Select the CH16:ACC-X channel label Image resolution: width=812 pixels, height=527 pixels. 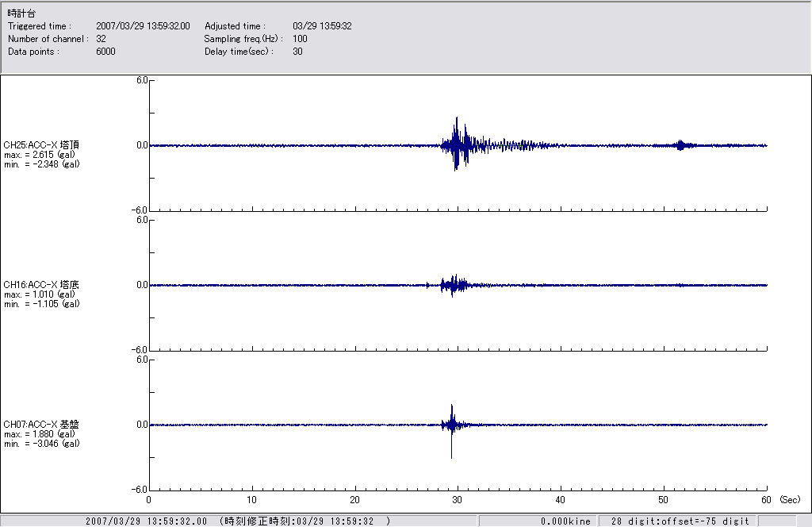(41, 284)
